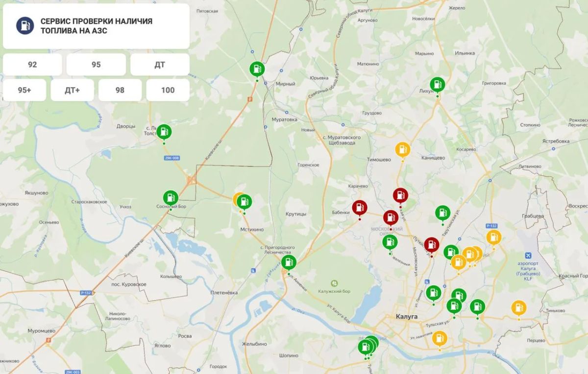Click green station marker on ул. Анненки
The height and width of the screenshot is (374, 588).
pyautogui.click(x=289, y=262)
